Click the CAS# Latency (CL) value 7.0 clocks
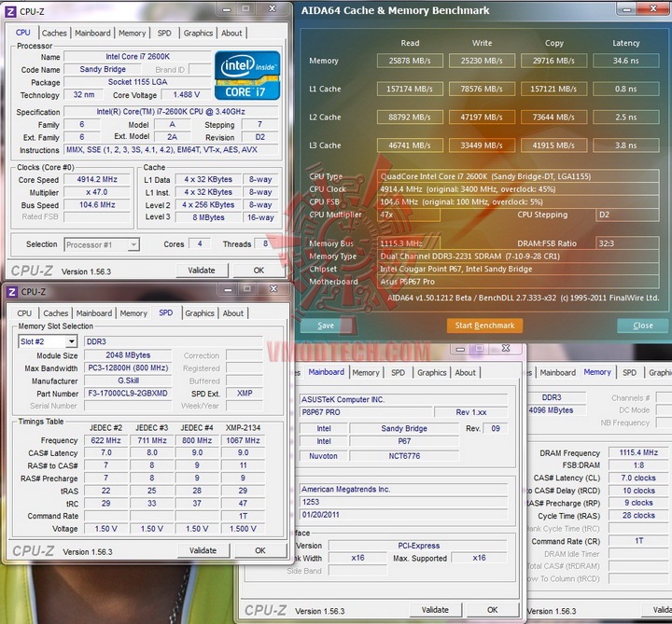The image size is (672, 624). 638,478
